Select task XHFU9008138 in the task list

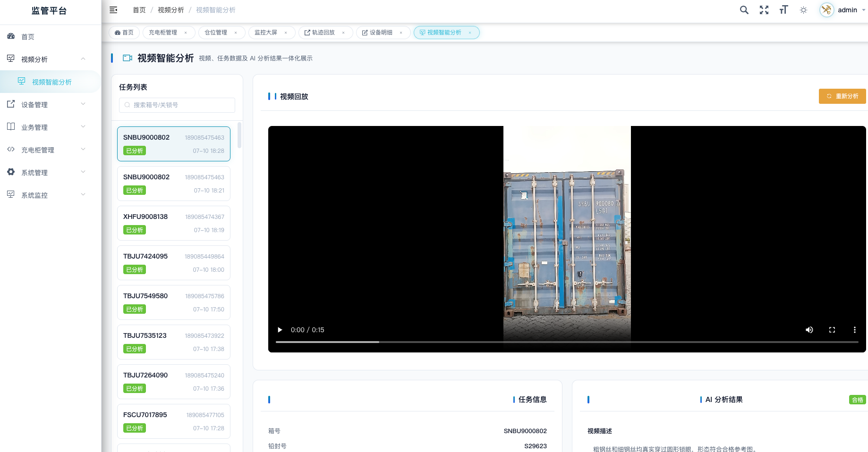point(174,223)
